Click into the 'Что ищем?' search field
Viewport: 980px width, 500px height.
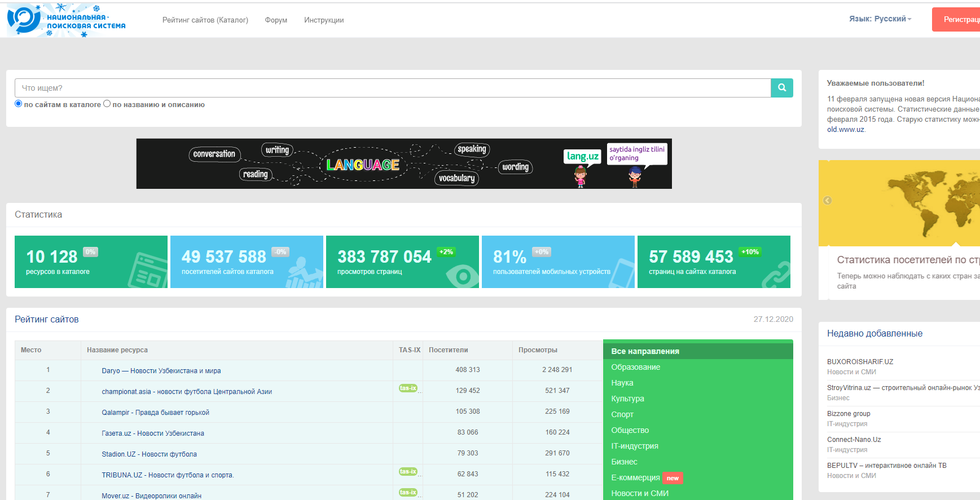(x=393, y=88)
